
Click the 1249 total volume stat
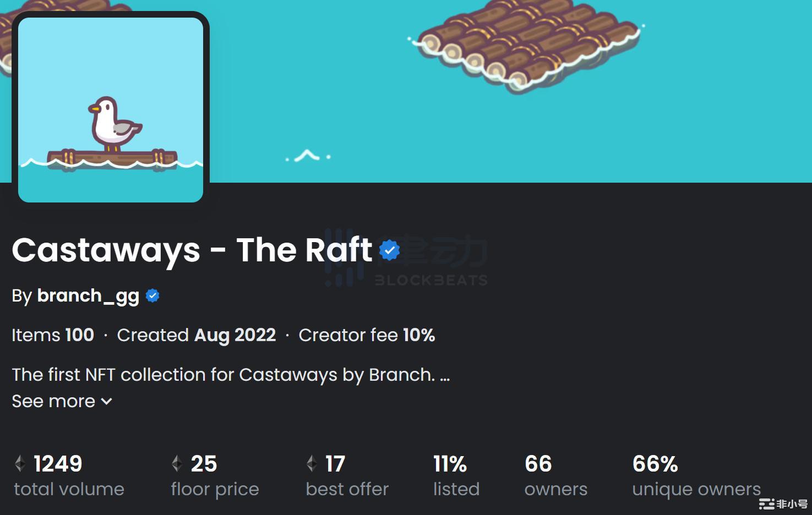58,464
